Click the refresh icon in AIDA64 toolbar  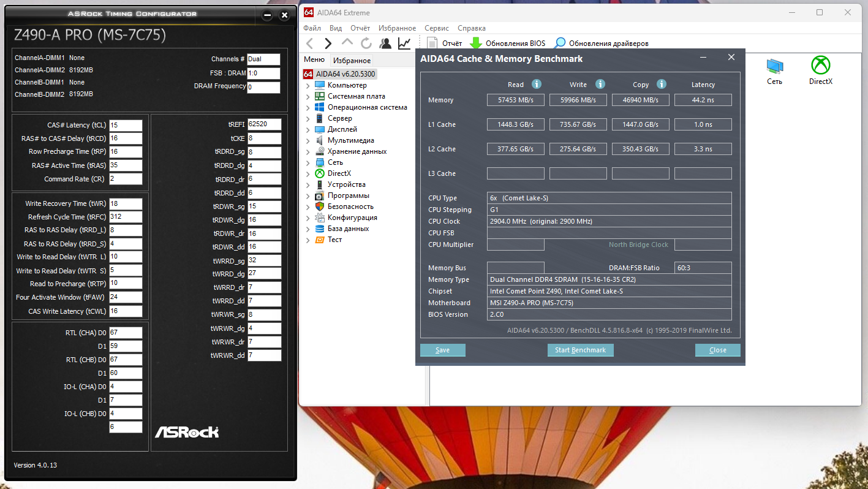(x=366, y=44)
